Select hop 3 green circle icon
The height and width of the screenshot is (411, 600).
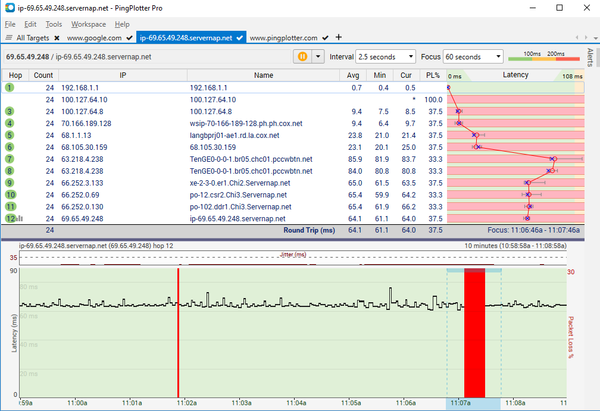tap(10, 111)
